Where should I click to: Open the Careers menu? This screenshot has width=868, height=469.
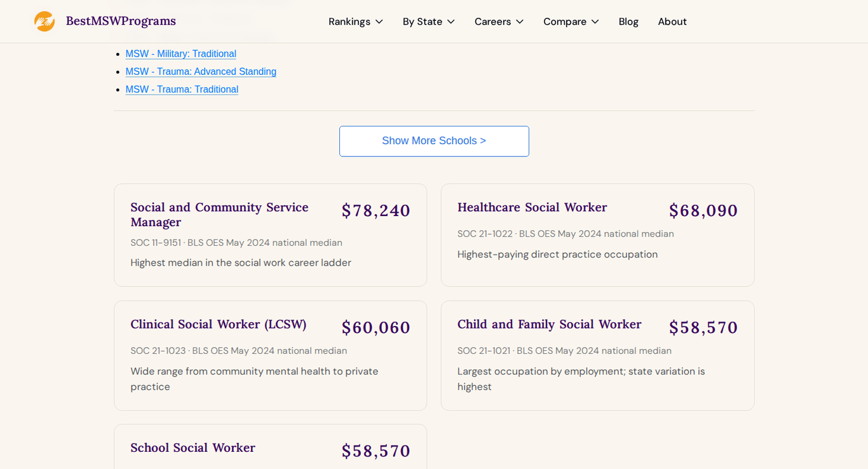tap(499, 22)
